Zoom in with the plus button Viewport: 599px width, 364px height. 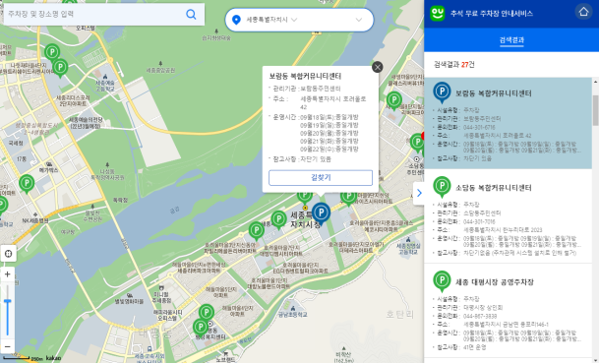click(8, 274)
